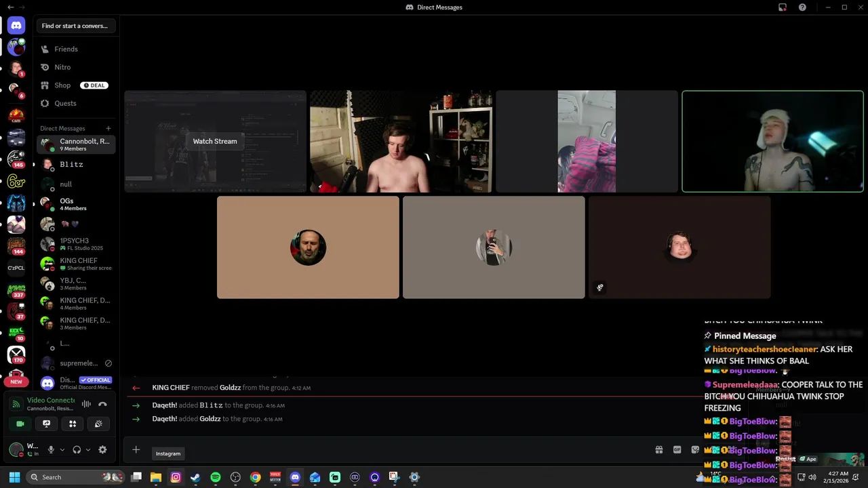Open the C'zPCL server icon

click(16, 268)
